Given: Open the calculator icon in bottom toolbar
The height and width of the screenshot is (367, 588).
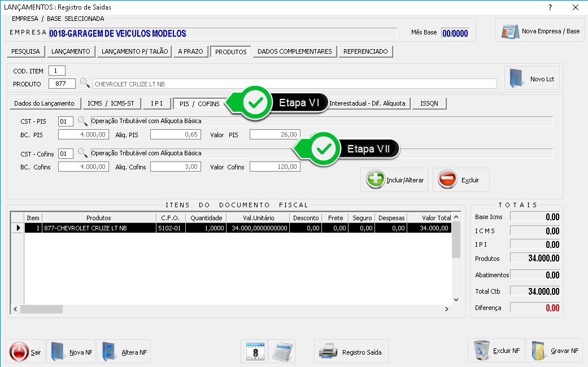Looking at the screenshot, I should pos(282,352).
